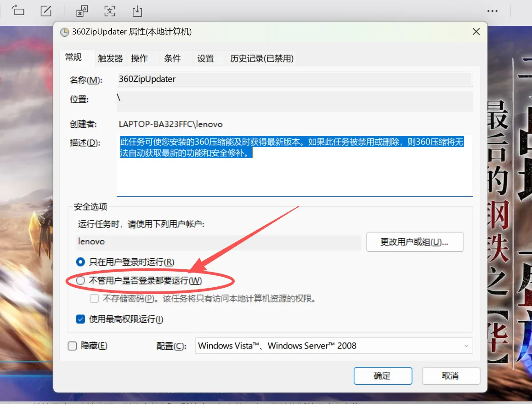Viewport: 532px width, 404px height.
Task: Click the 更改用户或组(U)... button
Action: pyautogui.click(x=414, y=242)
